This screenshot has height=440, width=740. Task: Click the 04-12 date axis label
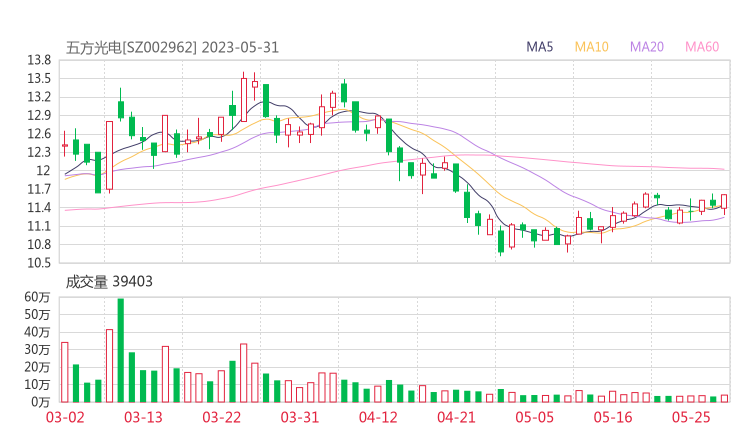click(x=378, y=417)
